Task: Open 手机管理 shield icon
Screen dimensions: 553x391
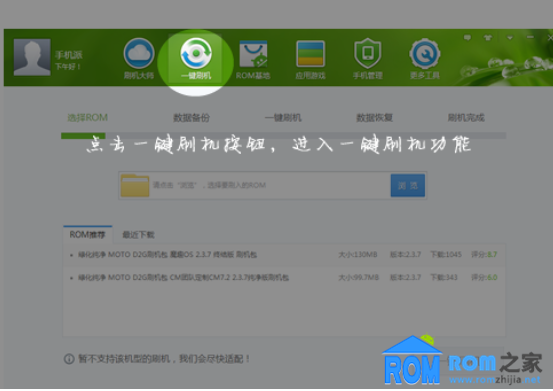Action: pos(367,53)
